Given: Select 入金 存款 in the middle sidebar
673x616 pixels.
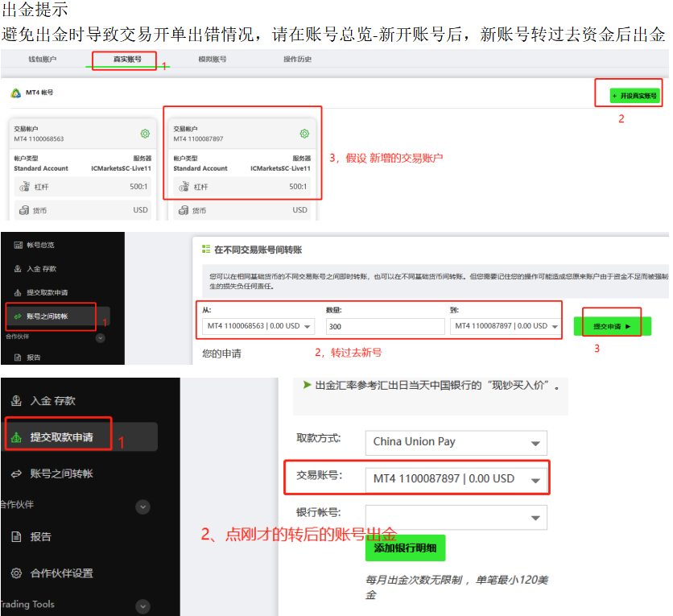Looking at the screenshot, I should tap(41, 269).
